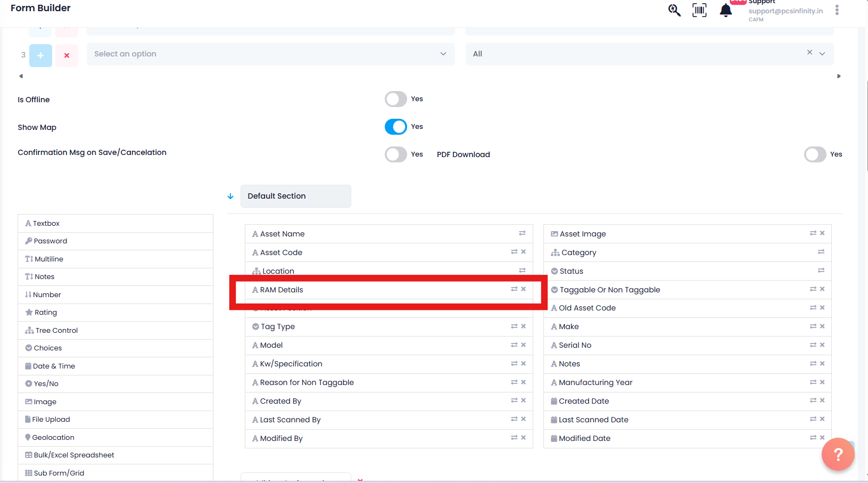Open notifications bell
The height and width of the screenshot is (483, 868).
(x=725, y=10)
